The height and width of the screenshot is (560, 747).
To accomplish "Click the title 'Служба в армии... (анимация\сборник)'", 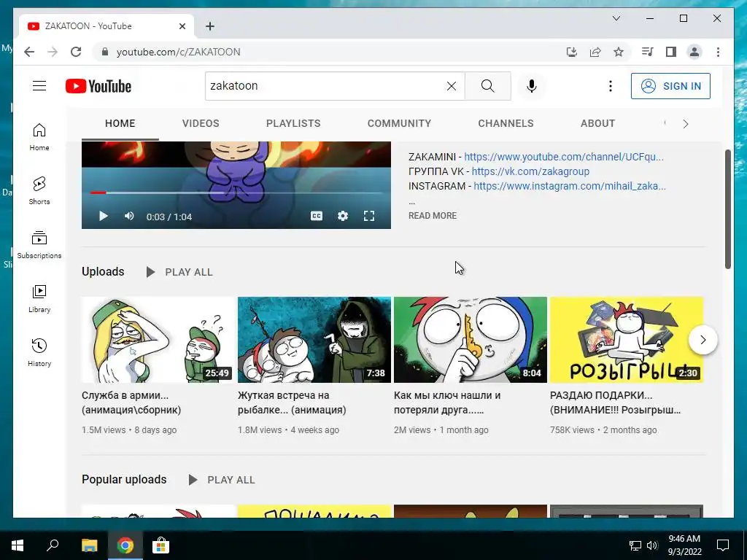I will point(131,402).
